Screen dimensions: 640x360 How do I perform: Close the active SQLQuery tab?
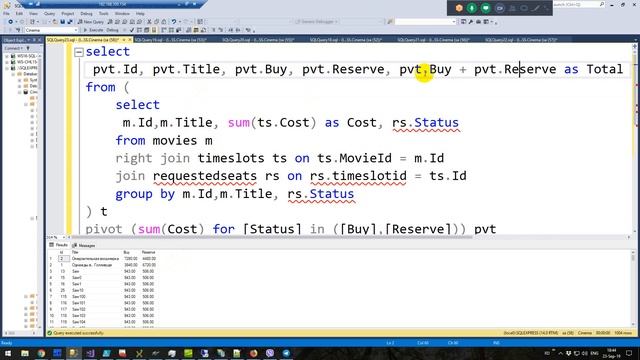click(130, 40)
